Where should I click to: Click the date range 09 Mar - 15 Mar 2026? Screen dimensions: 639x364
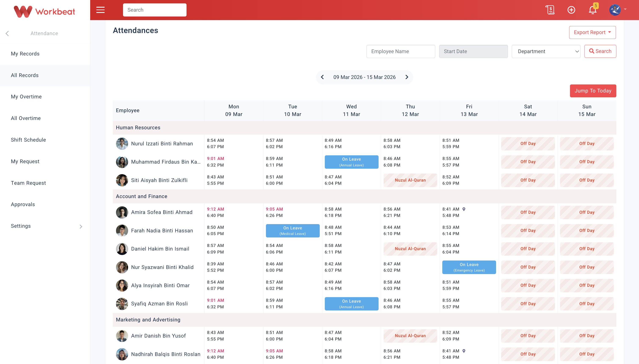pyautogui.click(x=364, y=77)
